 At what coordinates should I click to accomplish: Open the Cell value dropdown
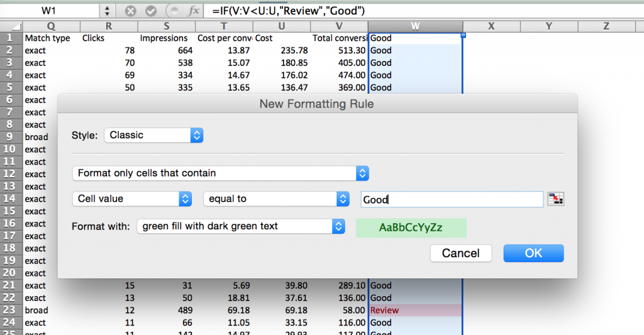(132, 199)
